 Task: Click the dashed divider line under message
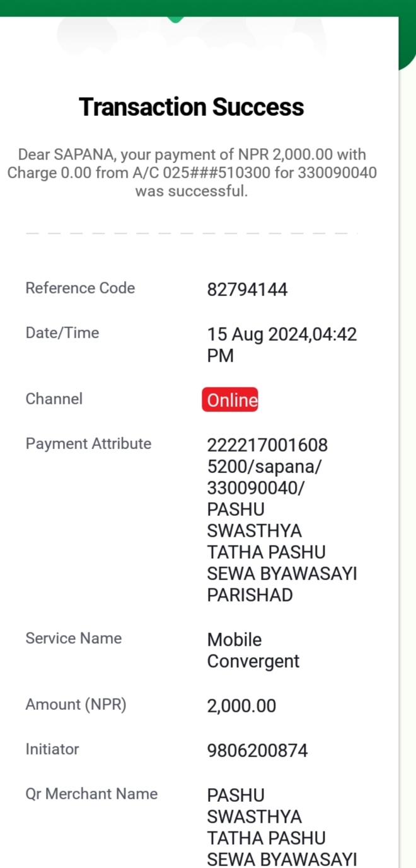pos(192,234)
